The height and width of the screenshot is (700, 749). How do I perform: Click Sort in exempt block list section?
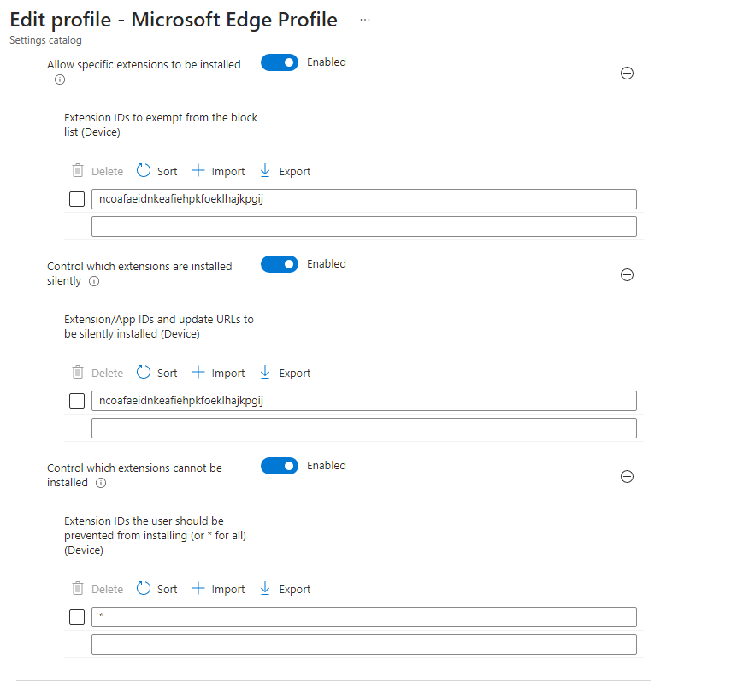tap(157, 171)
